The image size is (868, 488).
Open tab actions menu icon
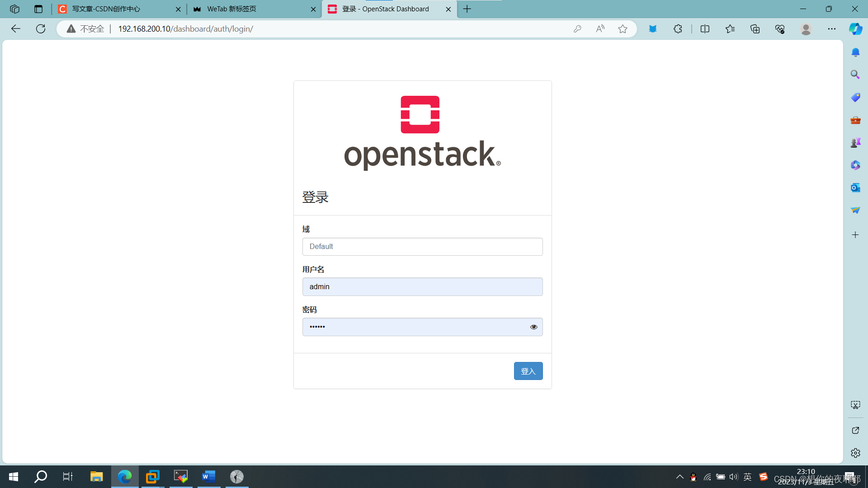[38, 9]
